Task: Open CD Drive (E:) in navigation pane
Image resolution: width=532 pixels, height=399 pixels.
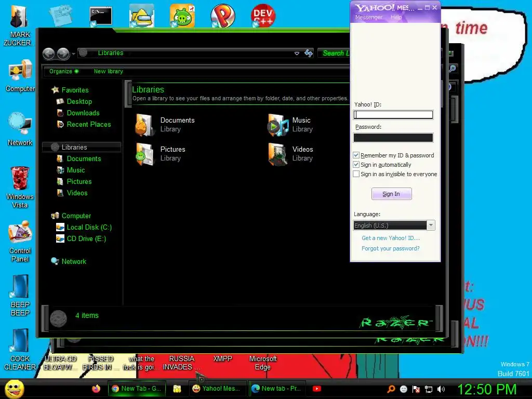Action: (x=86, y=239)
